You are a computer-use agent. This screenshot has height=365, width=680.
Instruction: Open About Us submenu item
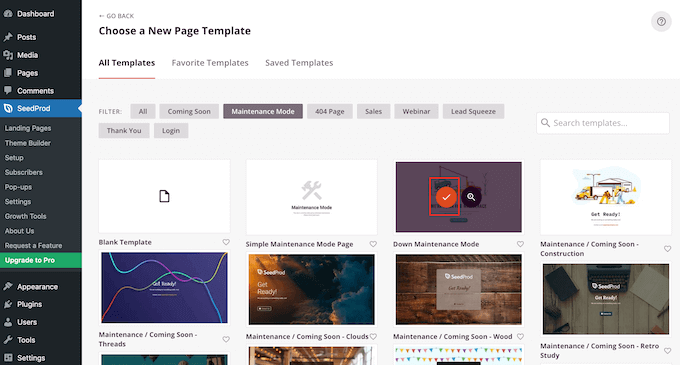coord(20,231)
